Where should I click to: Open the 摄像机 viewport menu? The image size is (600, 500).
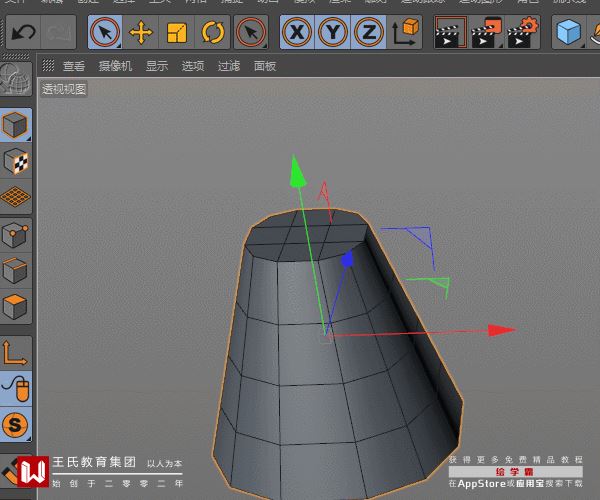[115, 66]
